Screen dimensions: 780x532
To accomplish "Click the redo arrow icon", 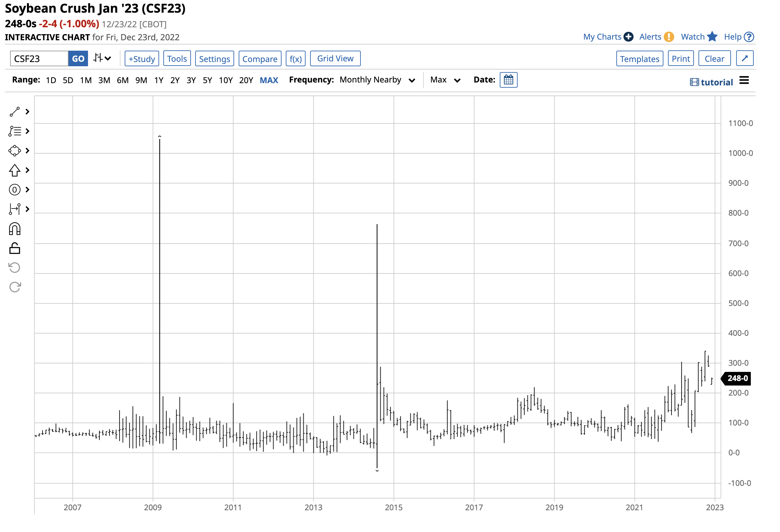I will tap(14, 287).
